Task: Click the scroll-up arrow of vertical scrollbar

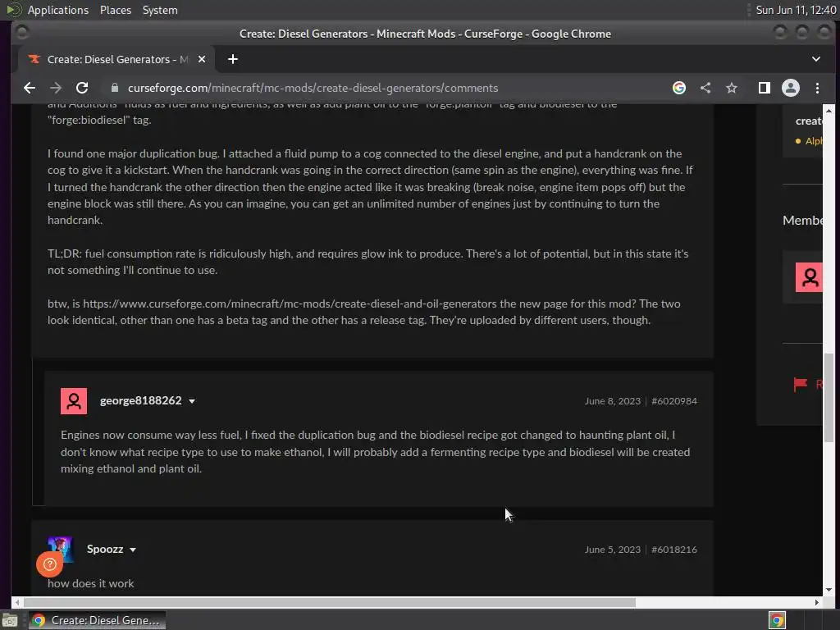Action: [x=829, y=111]
